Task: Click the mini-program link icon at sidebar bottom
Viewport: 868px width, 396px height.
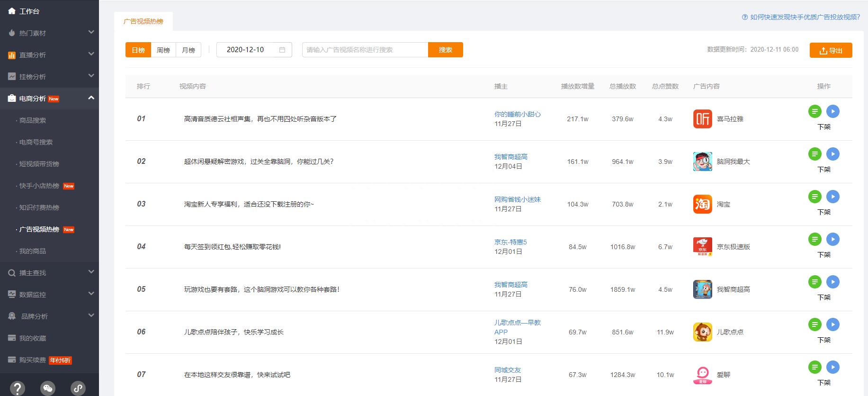Action: (78, 388)
